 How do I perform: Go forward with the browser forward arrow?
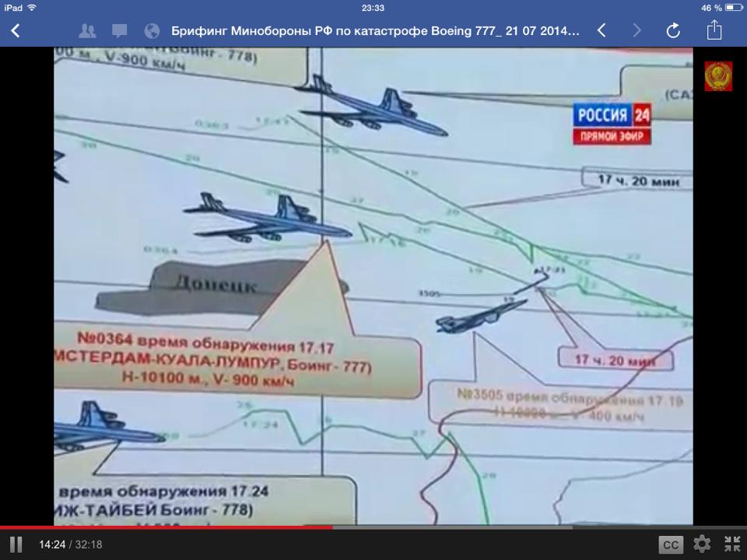point(637,31)
